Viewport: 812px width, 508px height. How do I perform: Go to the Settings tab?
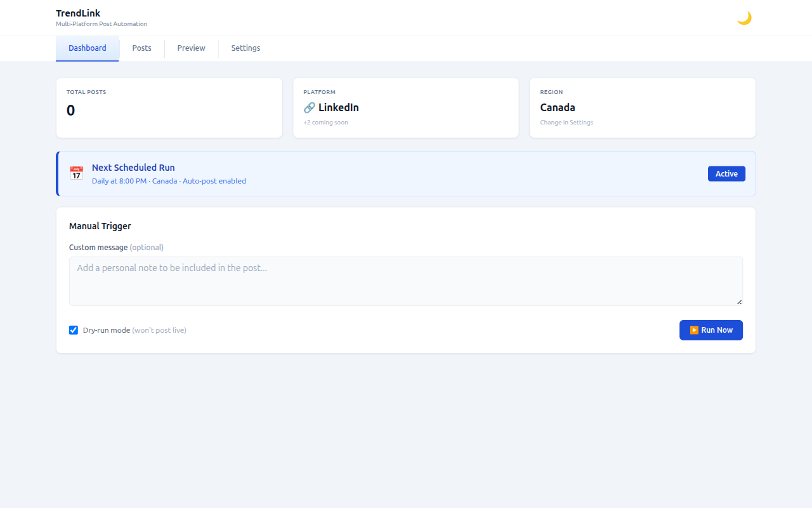pyautogui.click(x=246, y=48)
